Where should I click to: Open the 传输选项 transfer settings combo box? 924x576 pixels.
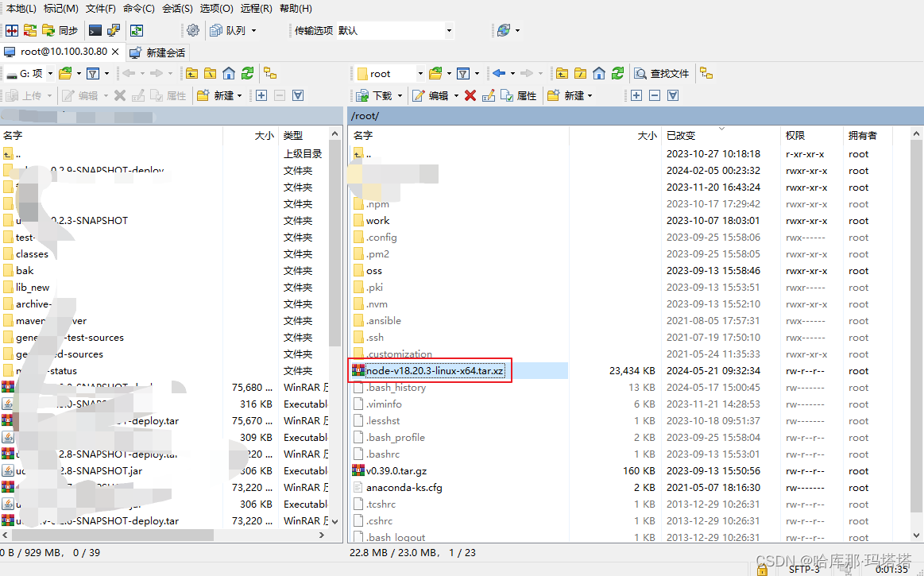click(x=395, y=31)
